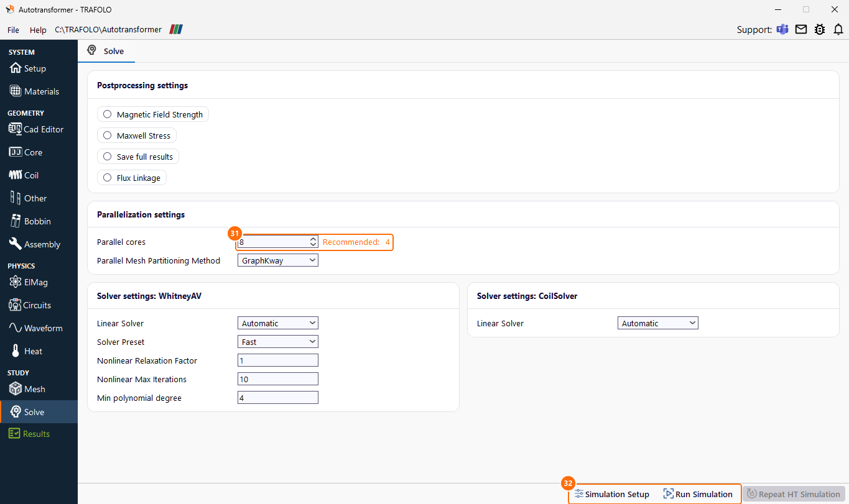Viewport: 849px width, 504px height.
Task: Click the Min polynomial degree field
Action: pos(278,398)
